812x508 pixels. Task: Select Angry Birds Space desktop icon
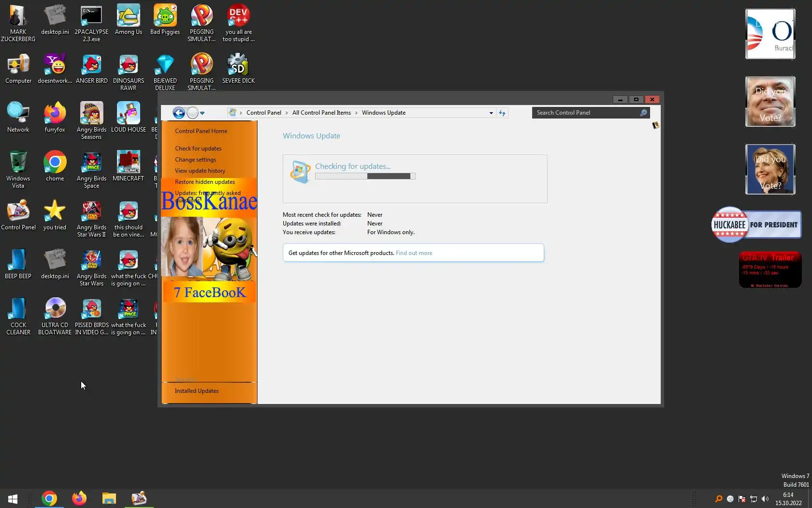click(x=91, y=170)
